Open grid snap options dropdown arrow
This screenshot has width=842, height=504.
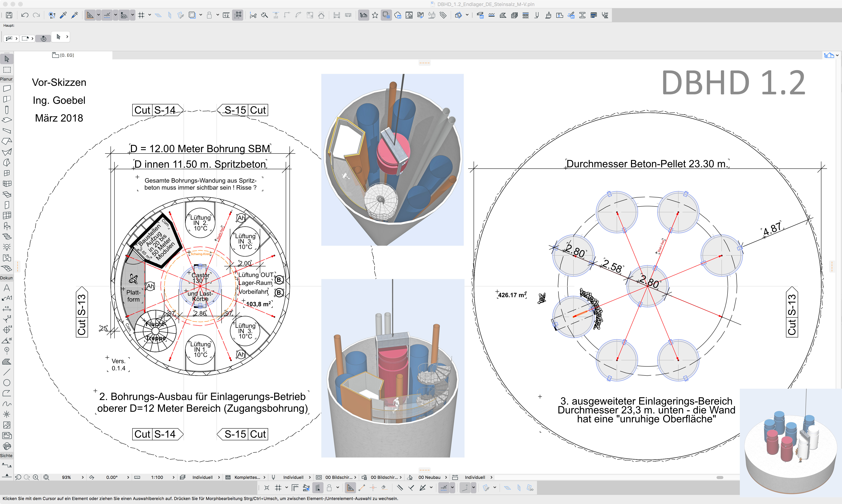(149, 15)
